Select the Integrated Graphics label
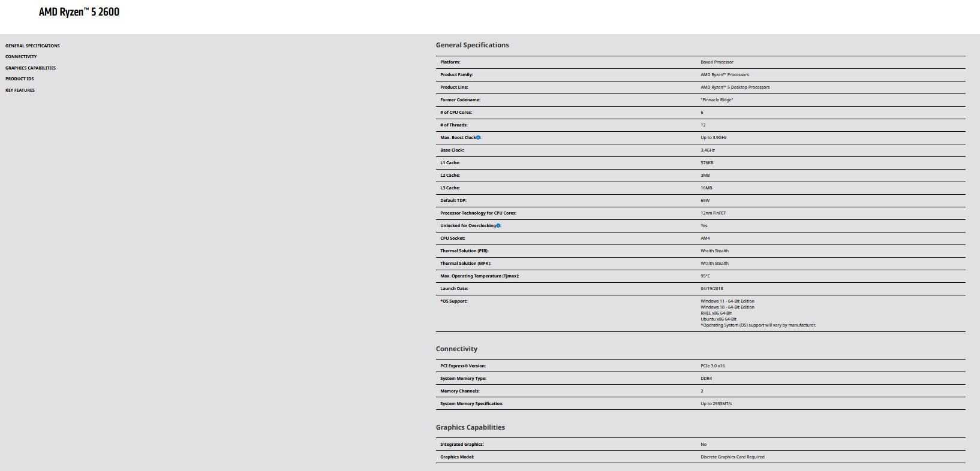Screen dimensions: 980x471 click(462, 444)
